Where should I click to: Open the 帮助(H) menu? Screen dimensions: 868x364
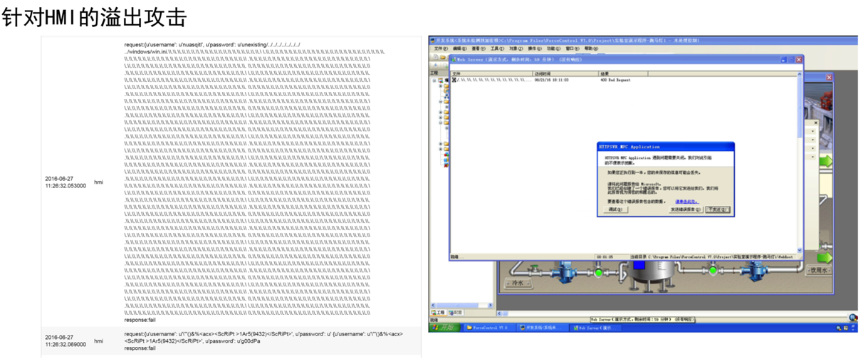[x=592, y=49]
